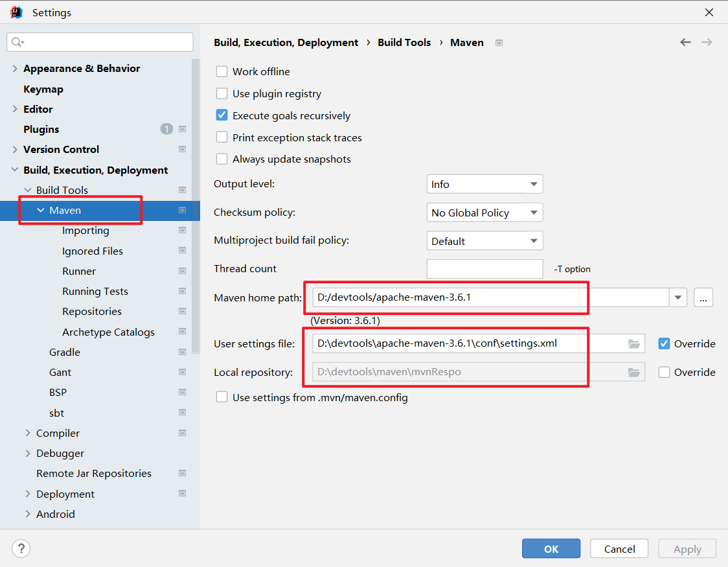Open the Checksum policy dropdown
Screen dimensions: 728x567
tap(484, 213)
